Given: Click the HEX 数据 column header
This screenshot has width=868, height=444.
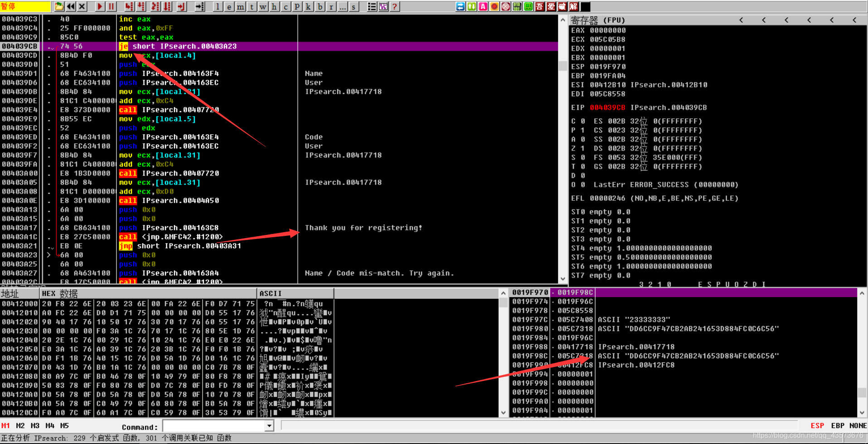Looking at the screenshot, I should pos(148,293).
